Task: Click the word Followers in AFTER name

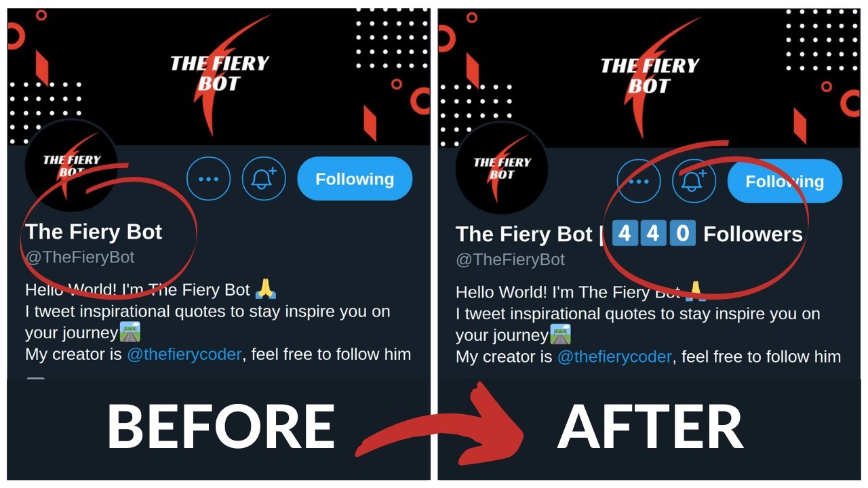Action: click(x=753, y=235)
